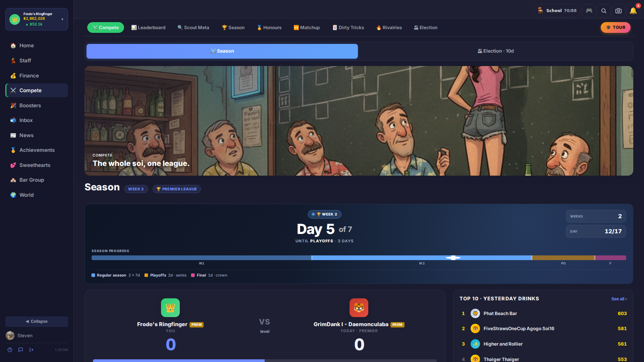Screen dimensions: 644x362
Task: Select the wide Season segment toggle
Action: 222,51
